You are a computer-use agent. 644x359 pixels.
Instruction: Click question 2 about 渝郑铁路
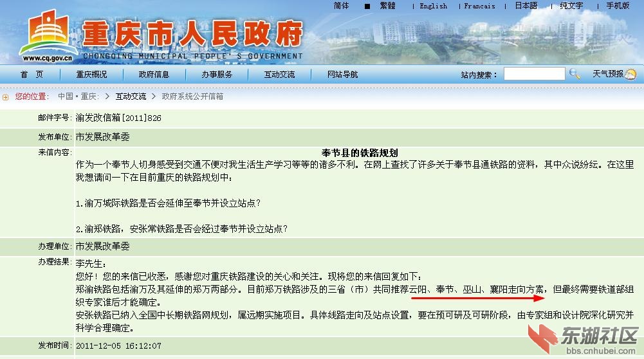pos(181,229)
